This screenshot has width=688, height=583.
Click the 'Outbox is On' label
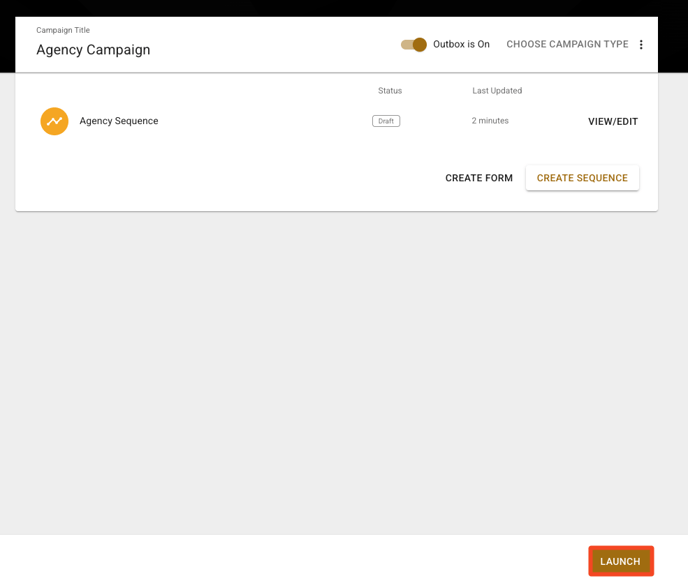[x=461, y=45]
